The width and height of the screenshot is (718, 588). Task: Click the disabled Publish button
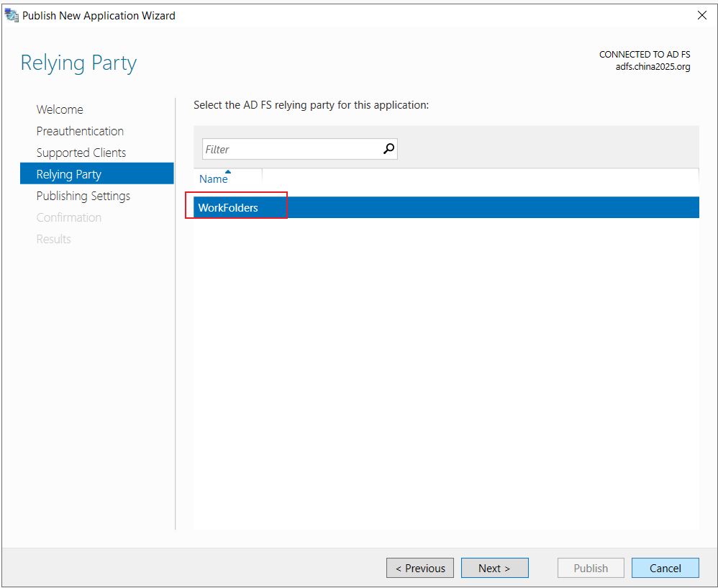[591, 568]
